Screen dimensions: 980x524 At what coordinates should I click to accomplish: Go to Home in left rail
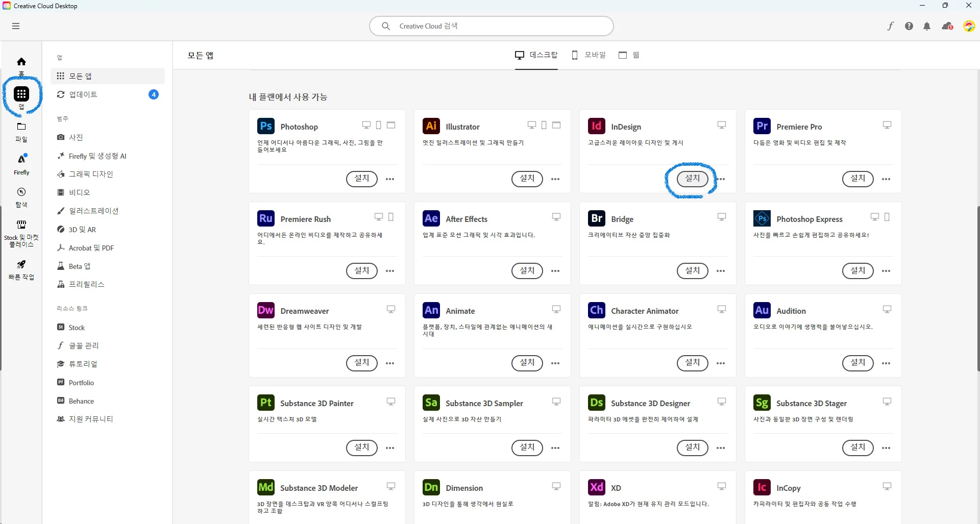[21, 65]
